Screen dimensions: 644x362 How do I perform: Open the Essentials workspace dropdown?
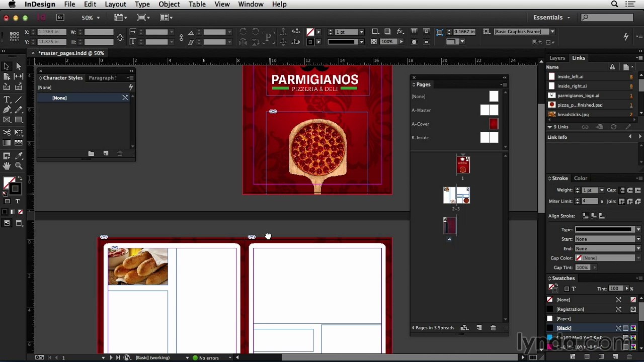pyautogui.click(x=552, y=17)
